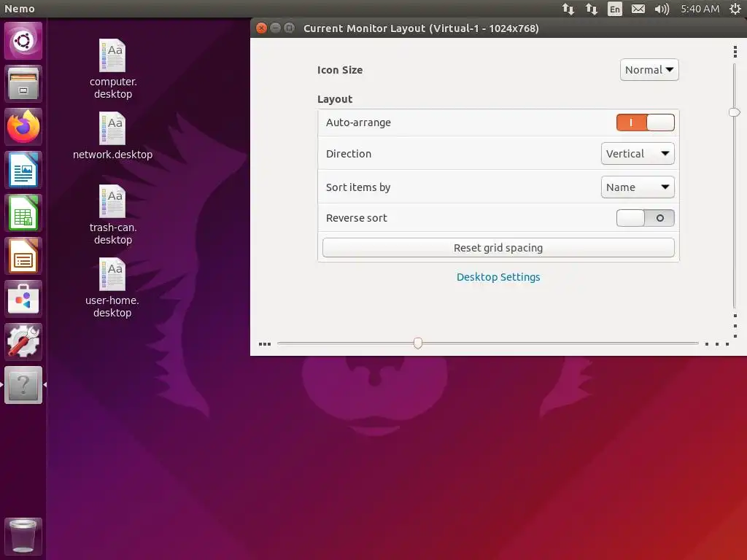This screenshot has height=560, width=747.
Task: Enable the Reverse sort switch
Action: pyautogui.click(x=645, y=218)
